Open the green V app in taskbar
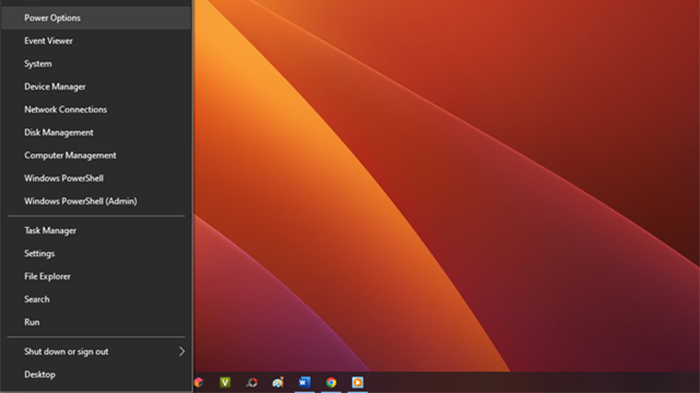Image resolution: width=700 pixels, height=393 pixels. click(225, 382)
